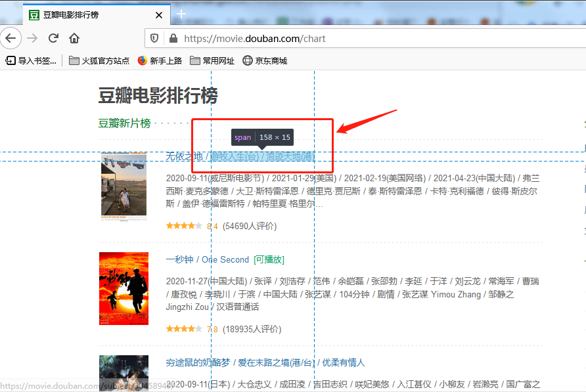Close the 豆瓣电影排行榜 tab
This screenshot has height=392, width=586.
click(159, 15)
